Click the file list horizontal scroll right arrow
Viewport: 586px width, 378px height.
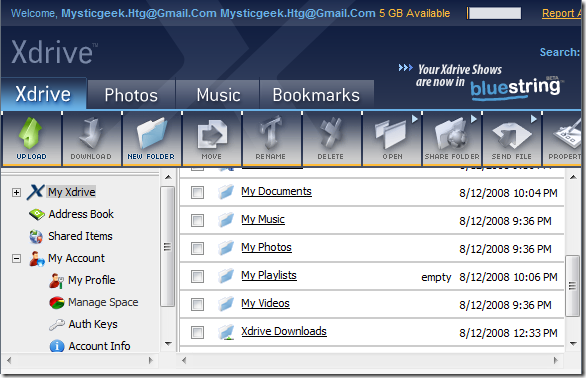tap(556, 360)
